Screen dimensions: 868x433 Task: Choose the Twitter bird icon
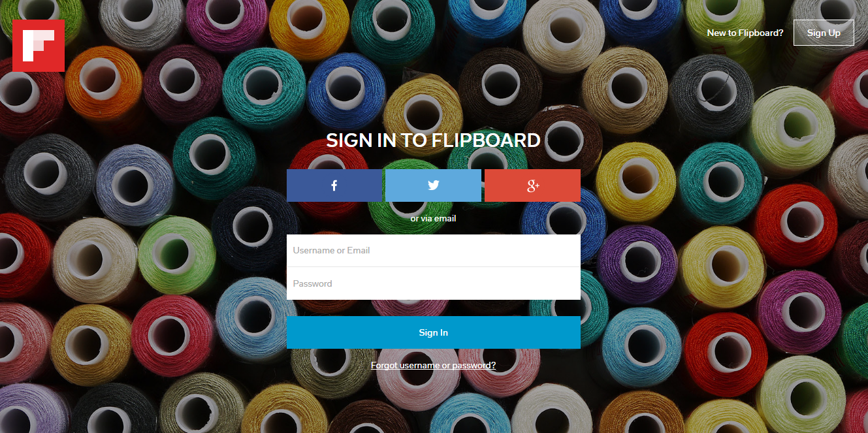434,185
